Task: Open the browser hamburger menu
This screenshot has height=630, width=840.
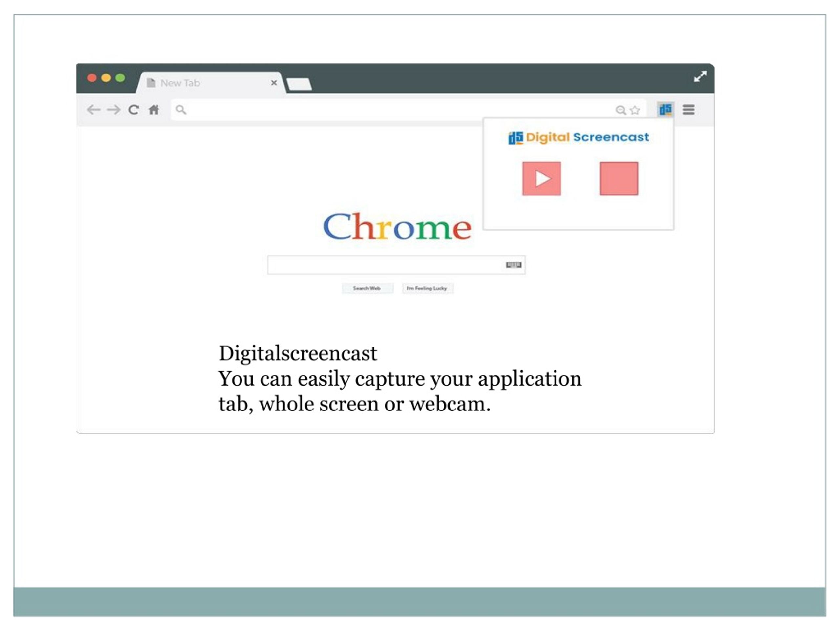Action: 688,110
